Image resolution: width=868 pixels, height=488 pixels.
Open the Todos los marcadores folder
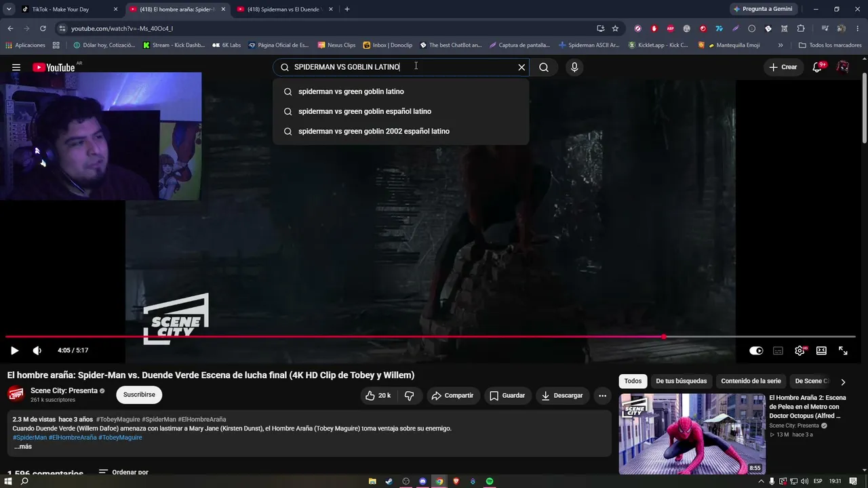pyautogui.click(x=830, y=45)
